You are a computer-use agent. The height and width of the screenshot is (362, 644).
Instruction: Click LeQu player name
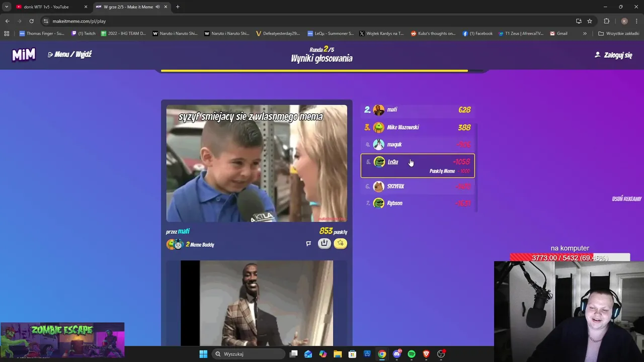[x=393, y=162]
